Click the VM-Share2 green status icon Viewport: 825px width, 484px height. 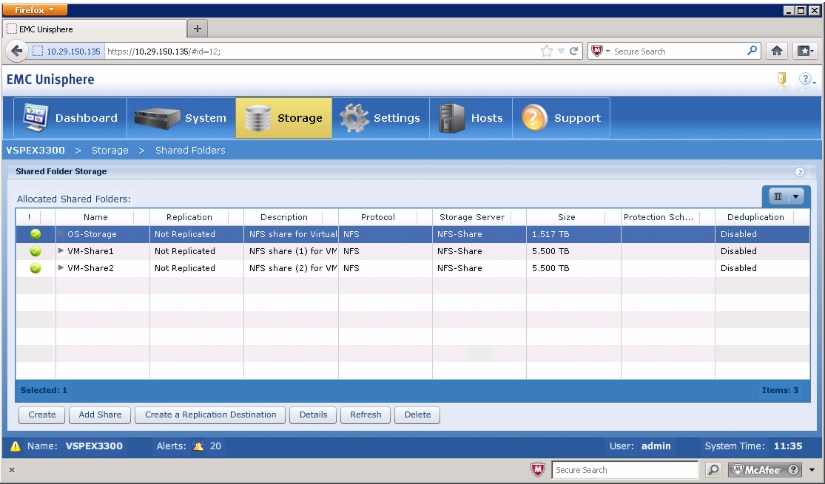click(x=35, y=268)
